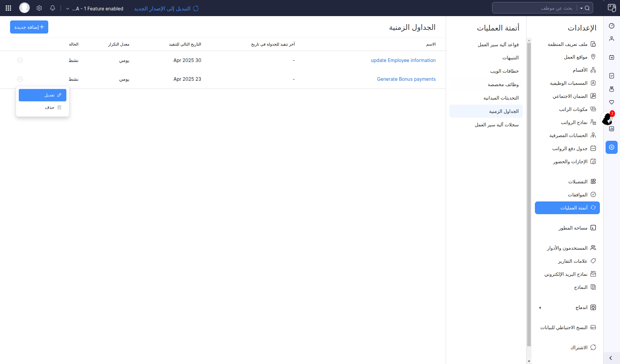Click the dashboard gauge icon in right rail
The height and width of the screenshot is (364, 620).
tap(612, 26)
